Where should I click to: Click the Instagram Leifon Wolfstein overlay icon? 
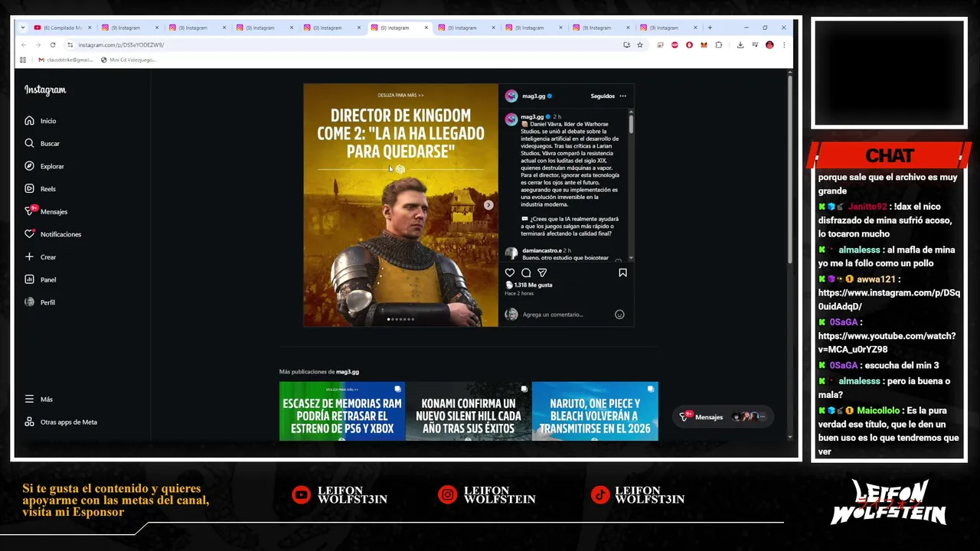tap(447, 495)
